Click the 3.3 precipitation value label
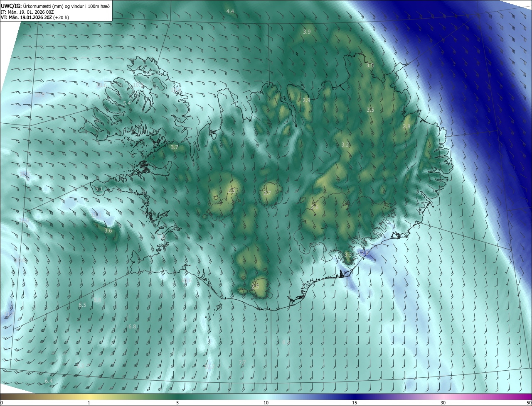Viewport: 532px width, 406px height. [348, 254]
